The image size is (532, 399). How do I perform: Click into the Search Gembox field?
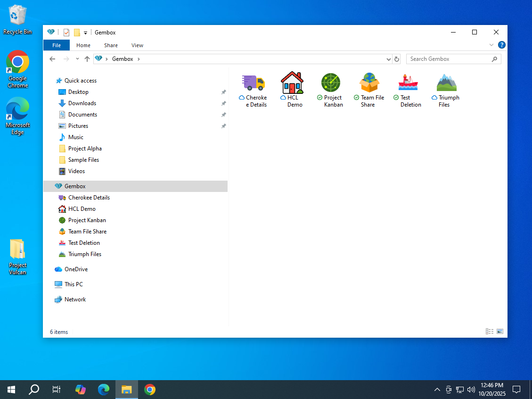(x=449, y=59)
